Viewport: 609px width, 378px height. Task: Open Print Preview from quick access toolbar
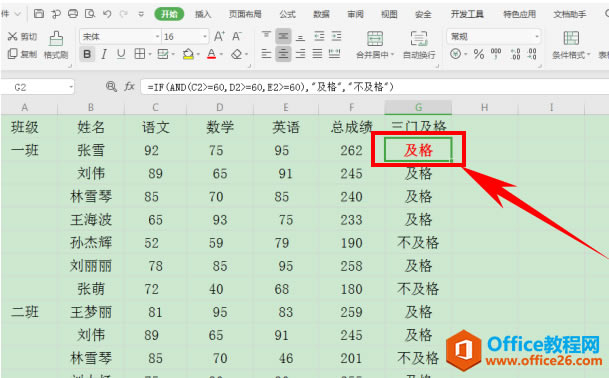pyautogui.click(x=90, y=14)
